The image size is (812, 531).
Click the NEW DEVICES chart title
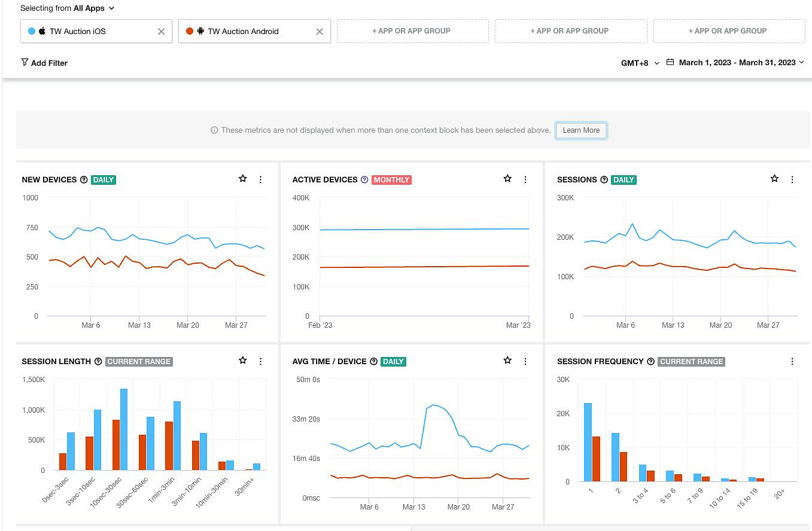click(x=50, y=179)
